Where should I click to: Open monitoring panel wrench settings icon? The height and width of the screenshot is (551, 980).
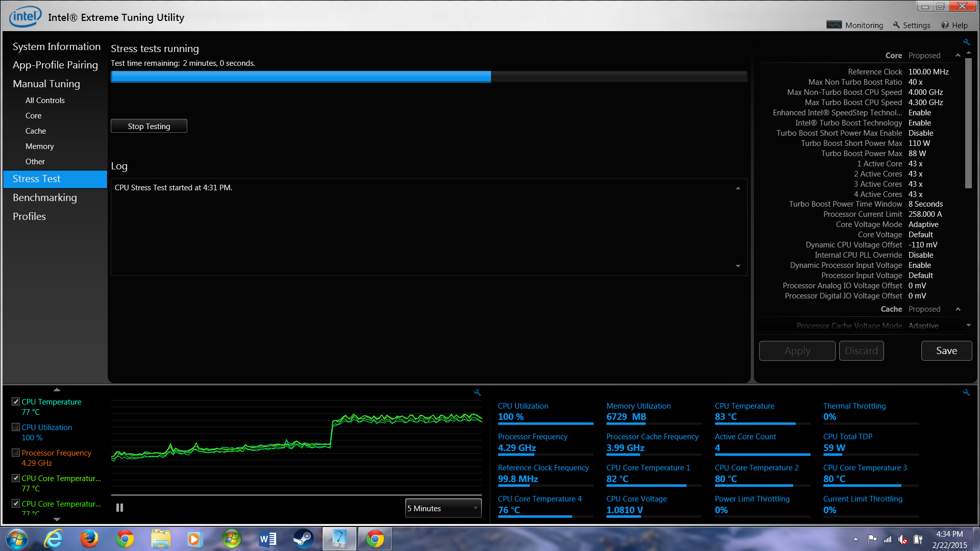[966, 392]
